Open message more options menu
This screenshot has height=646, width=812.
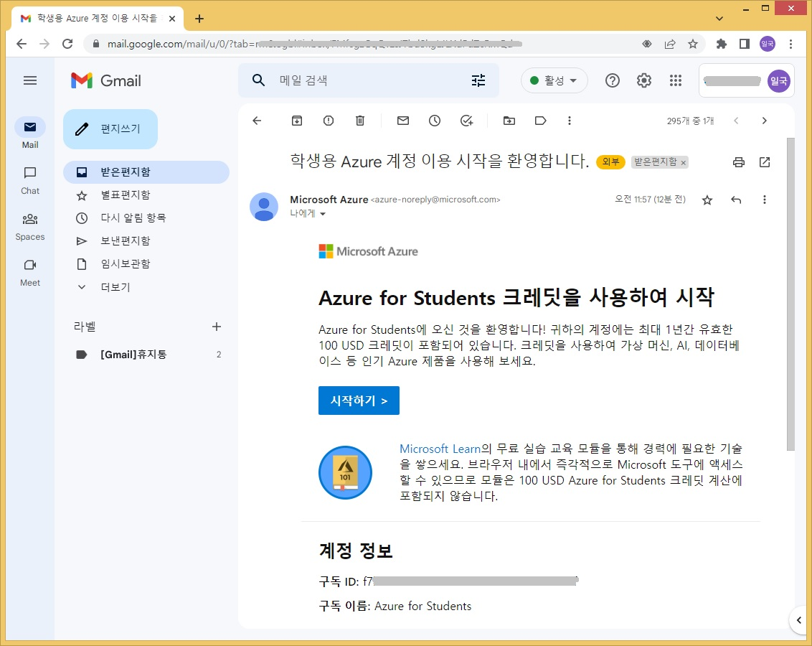click(x=765, y=200)
